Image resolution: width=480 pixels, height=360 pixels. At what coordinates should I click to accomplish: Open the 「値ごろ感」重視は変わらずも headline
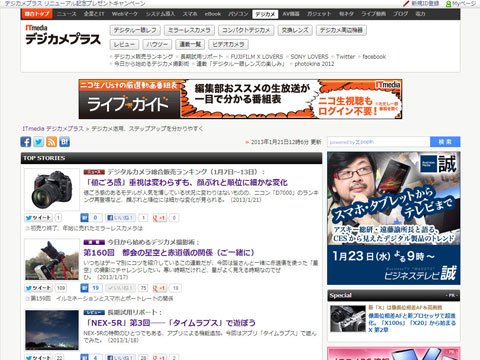coord(185,183)
